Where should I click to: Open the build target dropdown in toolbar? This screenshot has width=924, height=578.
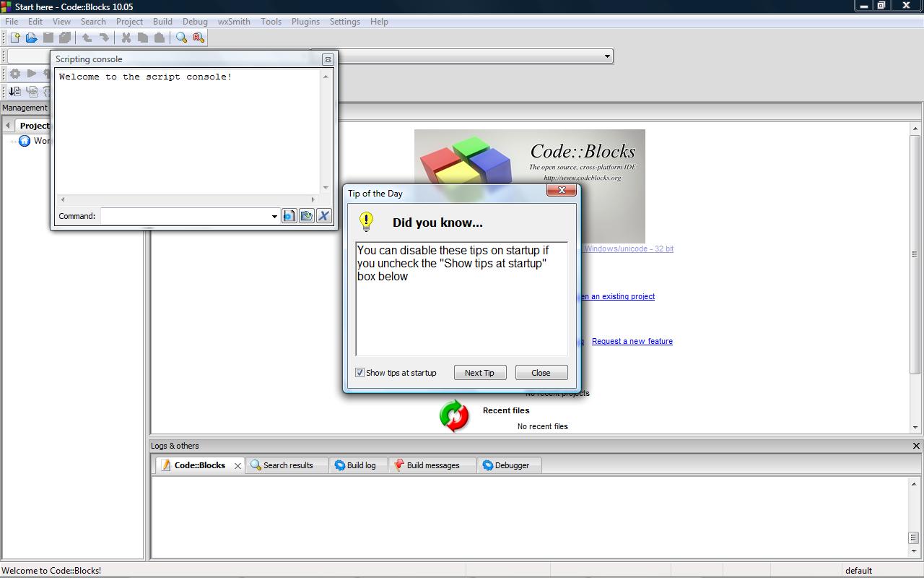pyautogui.click(x=607, y=56)
